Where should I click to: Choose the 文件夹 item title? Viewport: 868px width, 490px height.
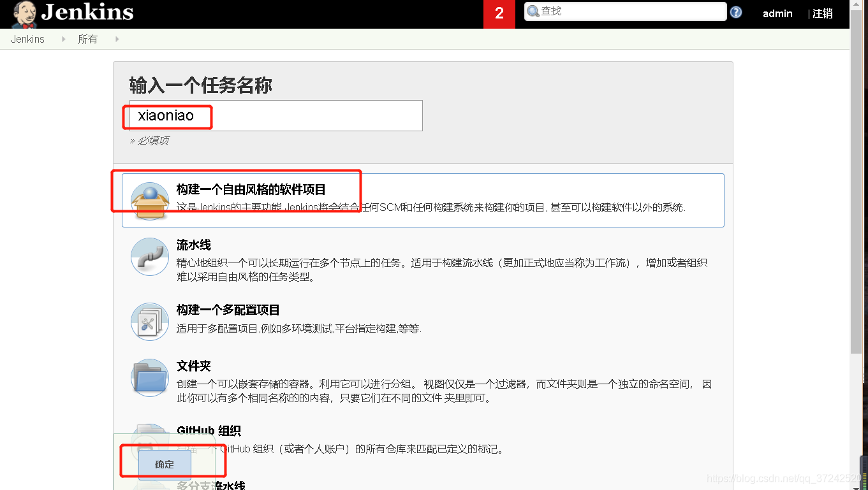pyautogui.click(x=194, y=366)
